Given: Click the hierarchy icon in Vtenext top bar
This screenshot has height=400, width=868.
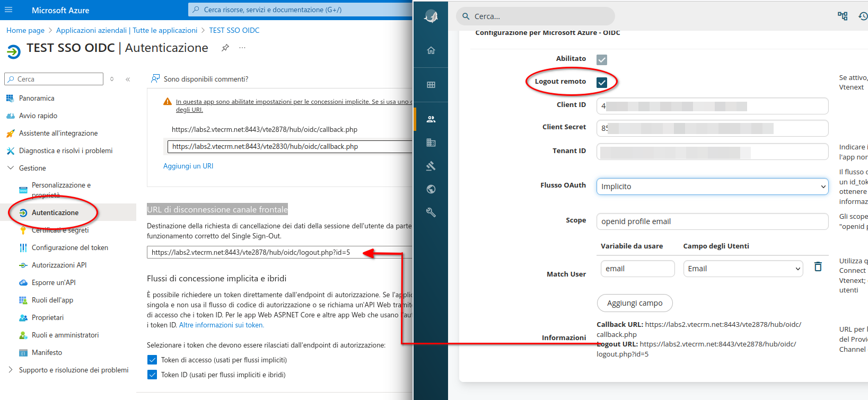Looking at the screenshot, I should (843, 16).
